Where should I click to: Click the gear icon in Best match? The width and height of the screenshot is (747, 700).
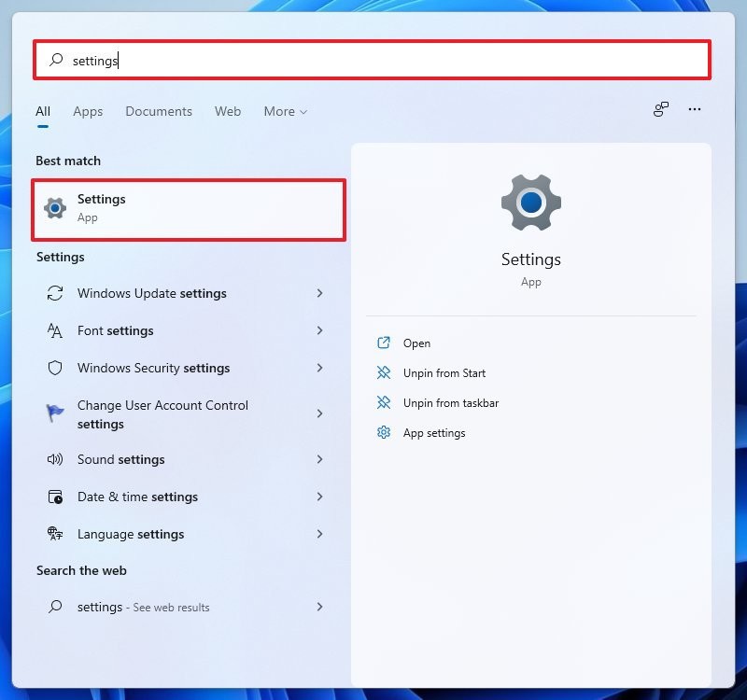click(55, 208)
